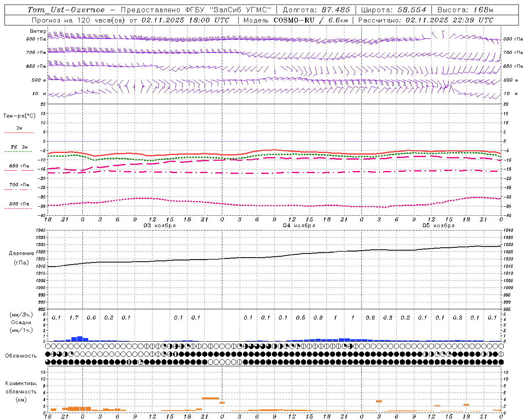This screenshot has width=525, height=420.
Task: Click the 'Ветер' wind panel label
Action: [x=38, y=31]
